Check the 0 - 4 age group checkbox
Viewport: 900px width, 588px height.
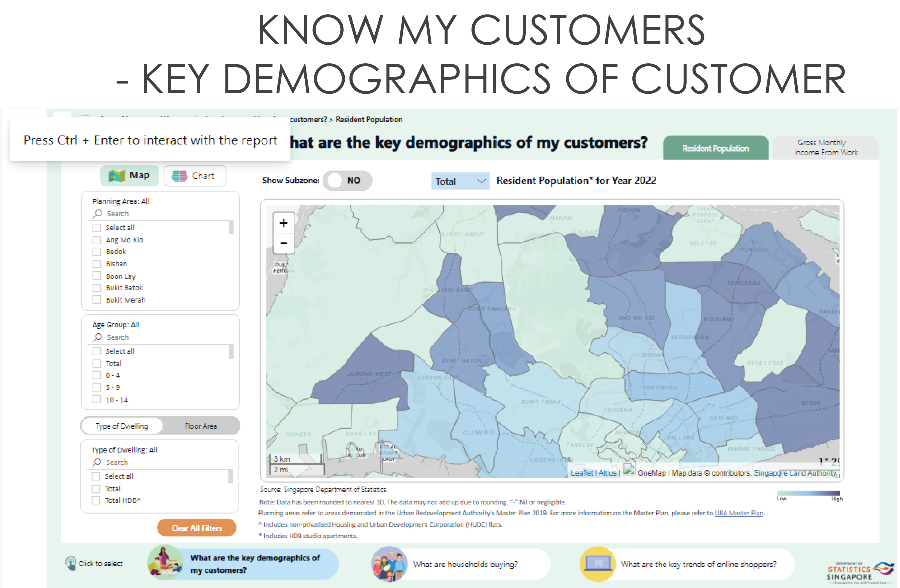coord(97,375)
